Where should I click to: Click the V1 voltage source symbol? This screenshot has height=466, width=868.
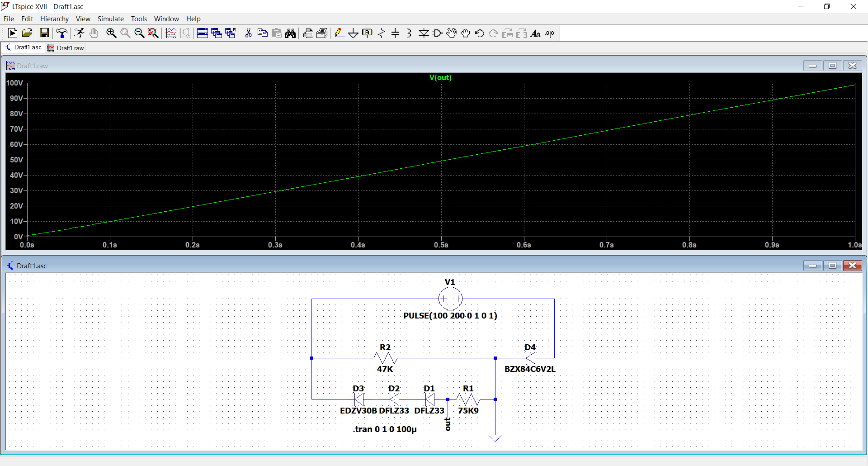(x=450, y=299)
